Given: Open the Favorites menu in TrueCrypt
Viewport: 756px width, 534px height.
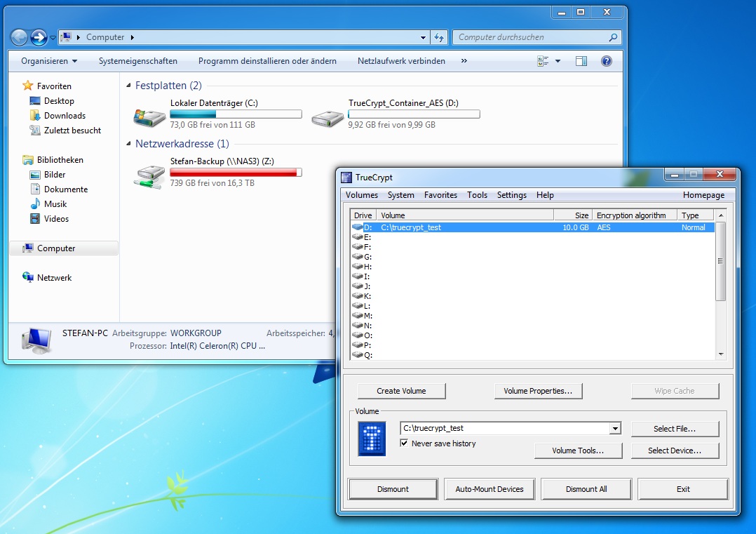Looking at the screenshot, I should pos(440,195).
